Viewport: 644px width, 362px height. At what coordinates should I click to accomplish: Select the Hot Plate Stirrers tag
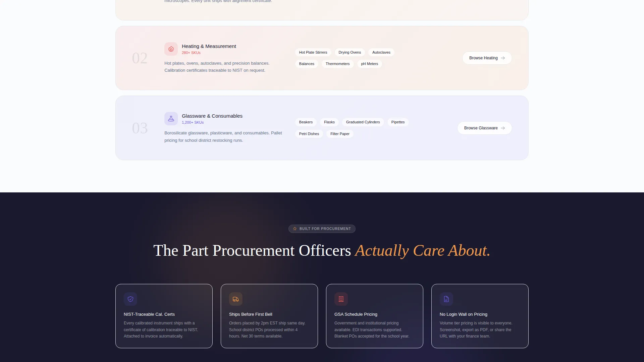[x=313, y=52]
